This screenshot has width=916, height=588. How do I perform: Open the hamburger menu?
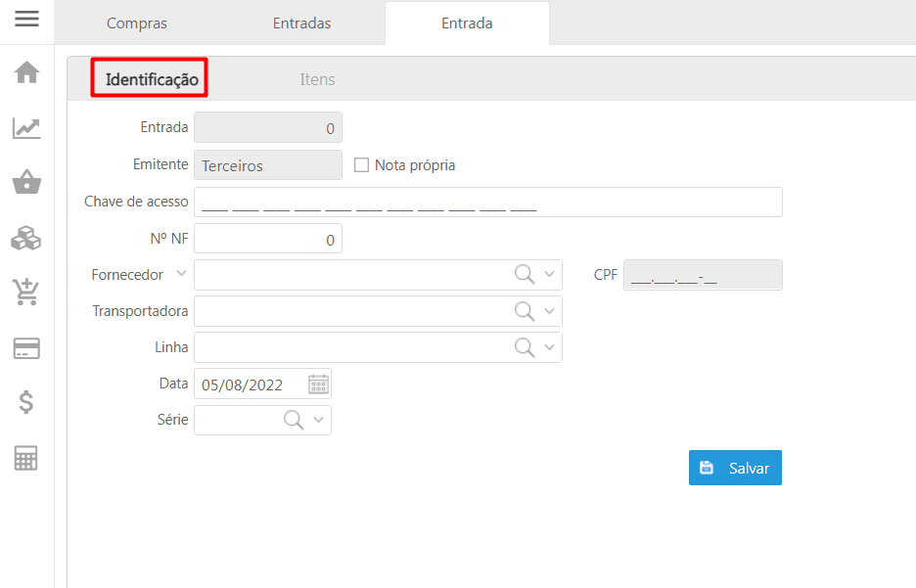click(26, 19)
